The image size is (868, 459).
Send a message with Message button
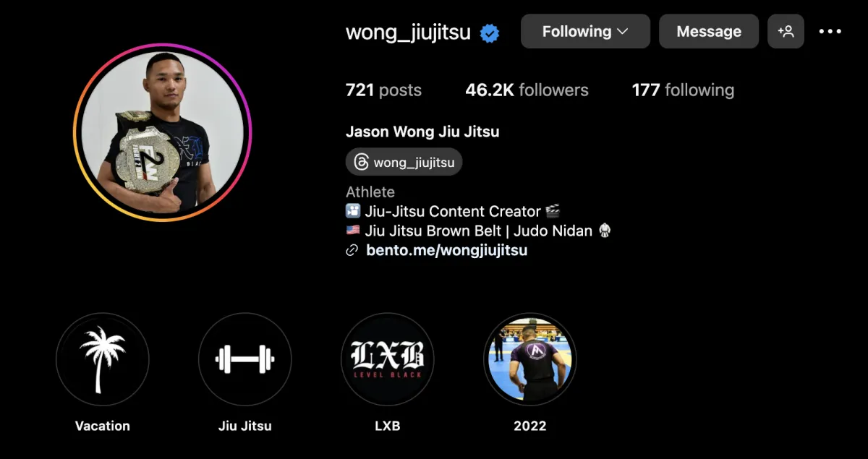(x=709, y=31)
